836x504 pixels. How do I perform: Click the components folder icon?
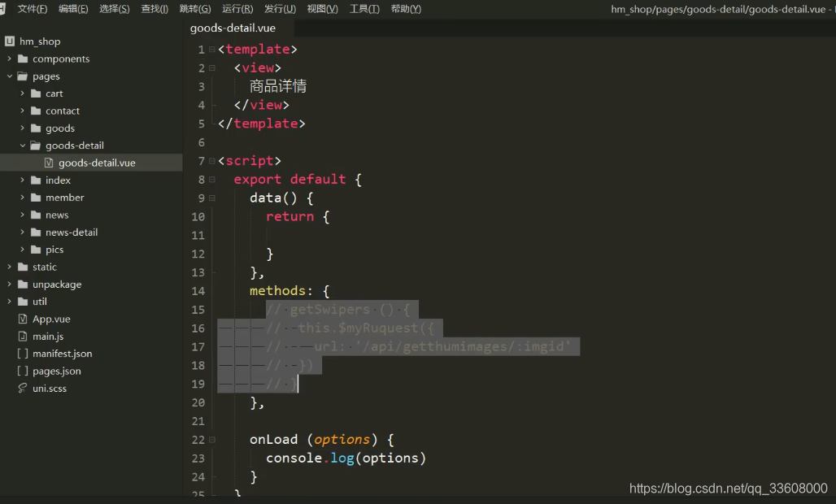click(23, 59)
